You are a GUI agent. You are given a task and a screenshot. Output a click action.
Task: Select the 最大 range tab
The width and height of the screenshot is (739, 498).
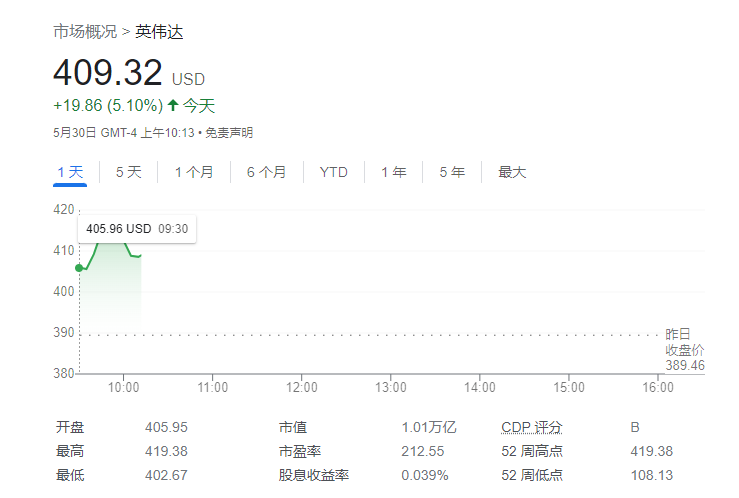pos(512,172)
